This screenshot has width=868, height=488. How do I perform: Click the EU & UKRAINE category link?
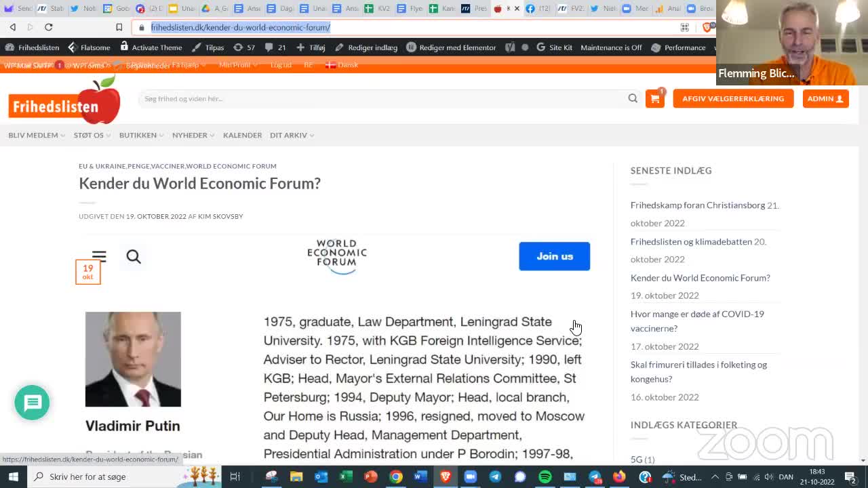102,166
